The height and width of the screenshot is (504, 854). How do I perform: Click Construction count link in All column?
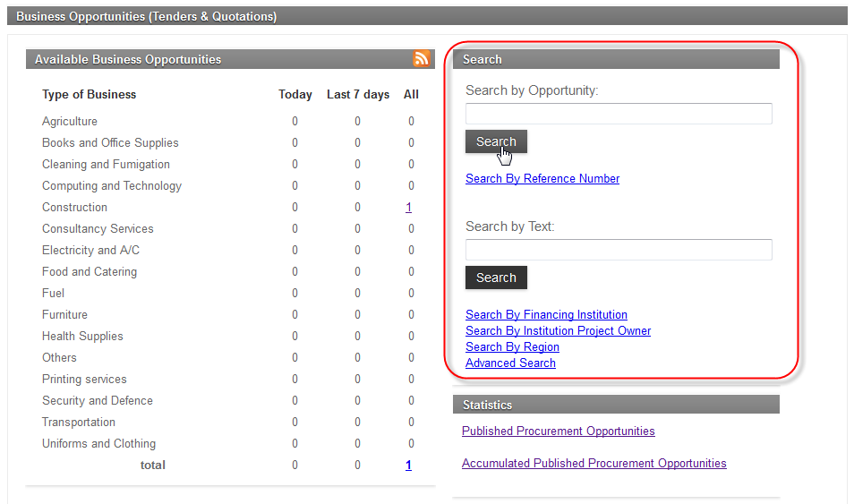click(409, 207)
